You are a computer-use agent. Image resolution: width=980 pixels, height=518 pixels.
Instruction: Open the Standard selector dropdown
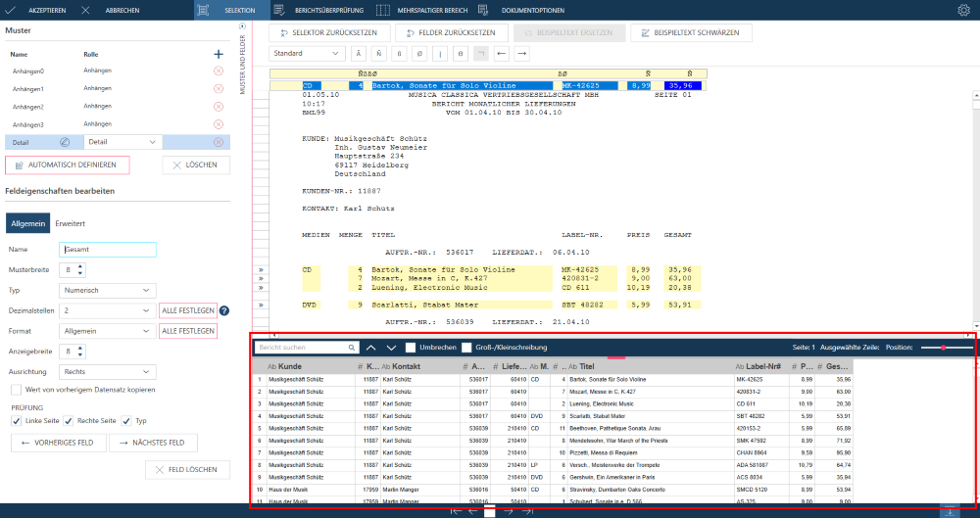pos(307,53)
